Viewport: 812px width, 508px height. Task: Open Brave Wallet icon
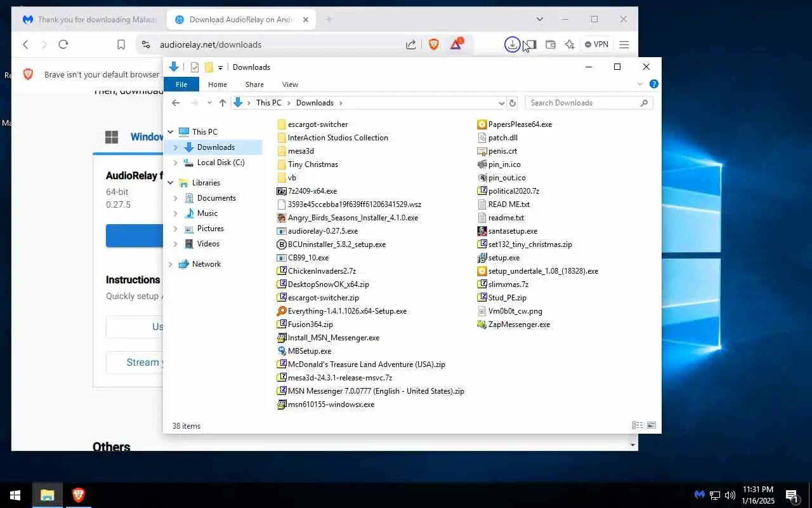(x=551, y=44)
